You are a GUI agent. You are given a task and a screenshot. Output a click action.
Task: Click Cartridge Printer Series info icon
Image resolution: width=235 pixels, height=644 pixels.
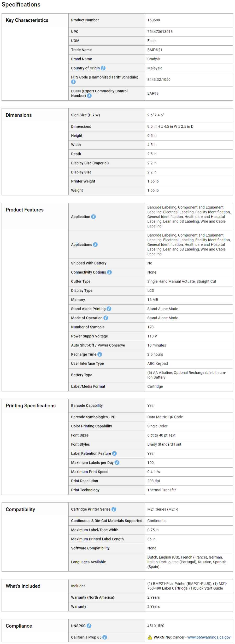pos(114,509)
